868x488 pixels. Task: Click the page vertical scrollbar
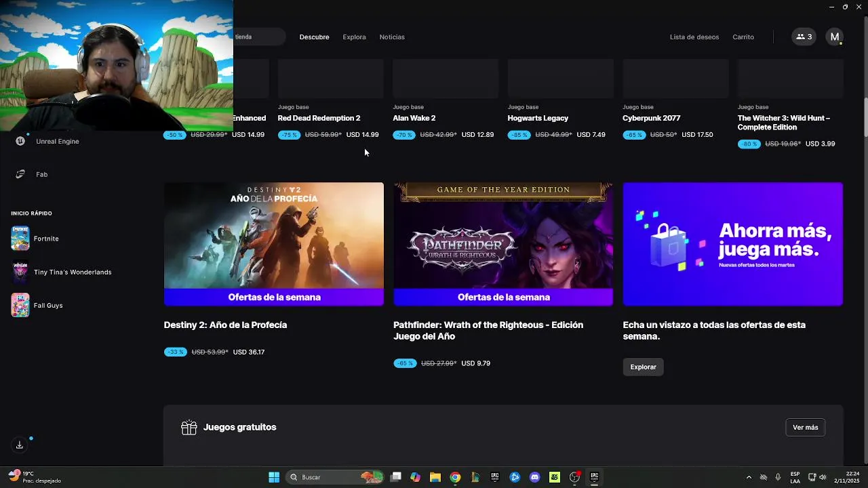[x=865, y=117]
